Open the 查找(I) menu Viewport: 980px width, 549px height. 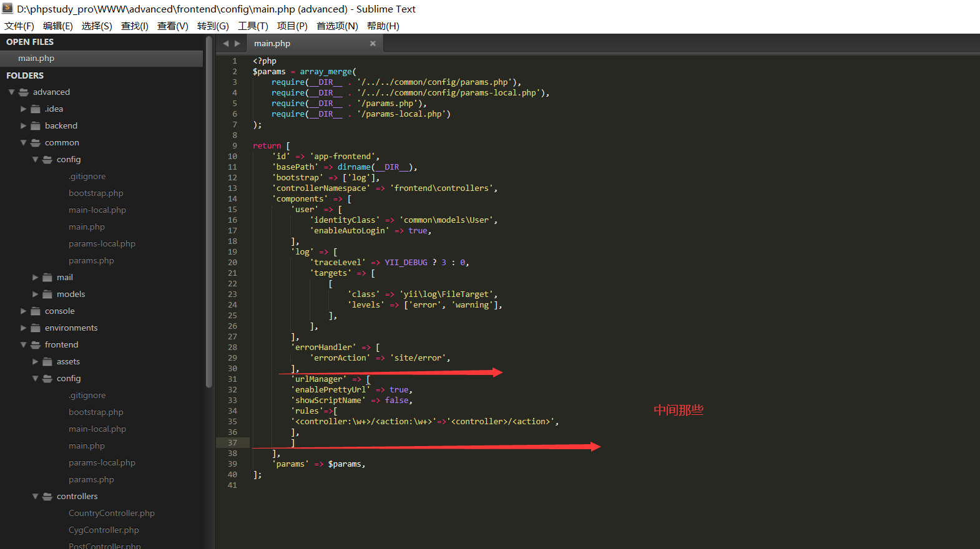pyautogui.click(x=135, y=26)
